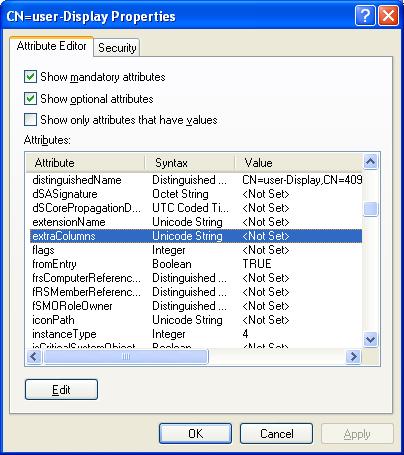Select the fRSMemberReferenc... attribute
This screenshot has width=404, height=455.
coord(196,292)
